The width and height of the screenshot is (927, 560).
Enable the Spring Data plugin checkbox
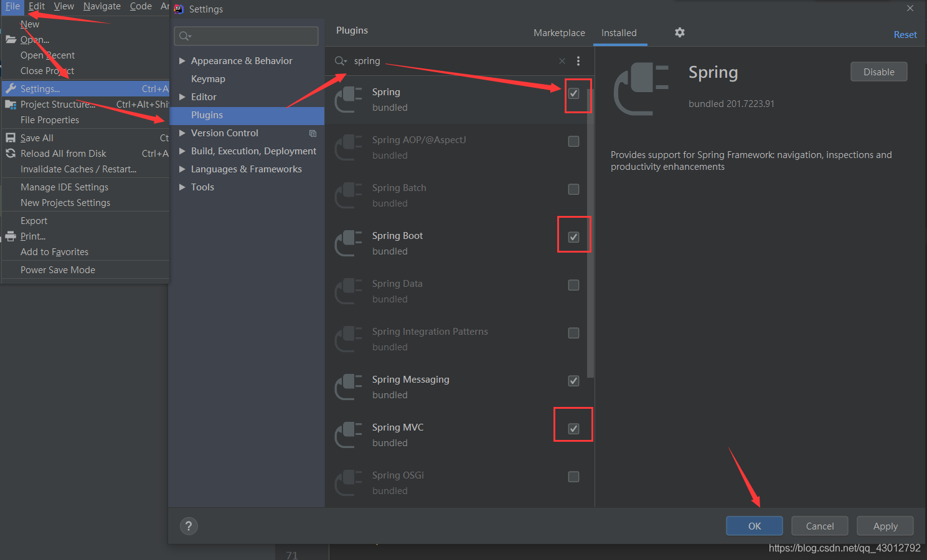[x=574, y=285]
